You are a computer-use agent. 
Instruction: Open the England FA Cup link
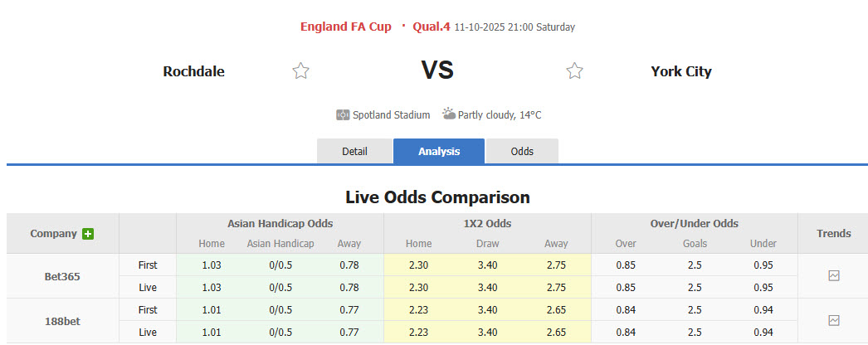click(x=345, y=27)
